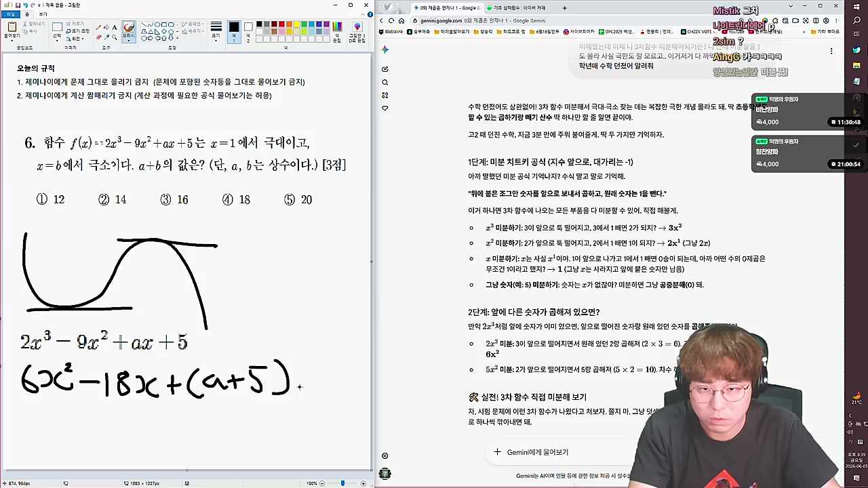Expand the shapes gallery more arrow
868x488 pixels.
tap(177, 38)
